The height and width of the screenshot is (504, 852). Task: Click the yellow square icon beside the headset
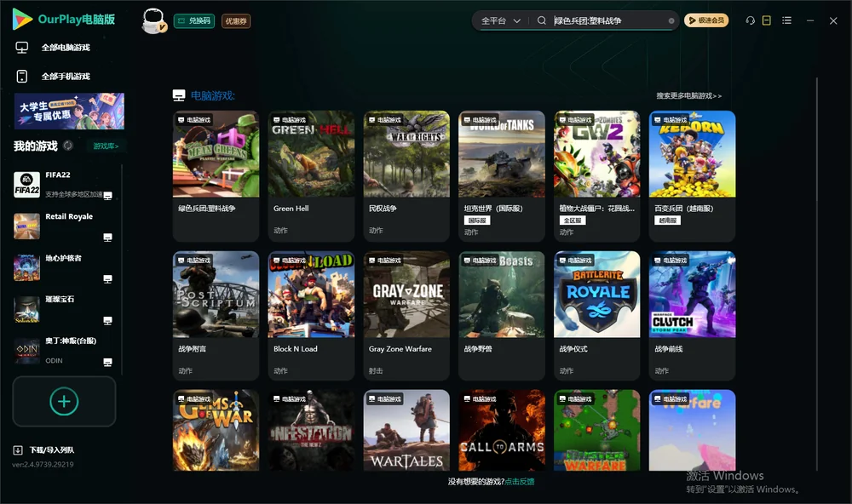pos(767,20)
